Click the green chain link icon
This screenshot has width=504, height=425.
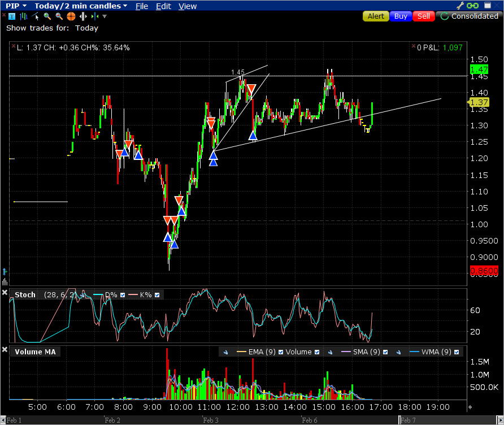[473, 6]
